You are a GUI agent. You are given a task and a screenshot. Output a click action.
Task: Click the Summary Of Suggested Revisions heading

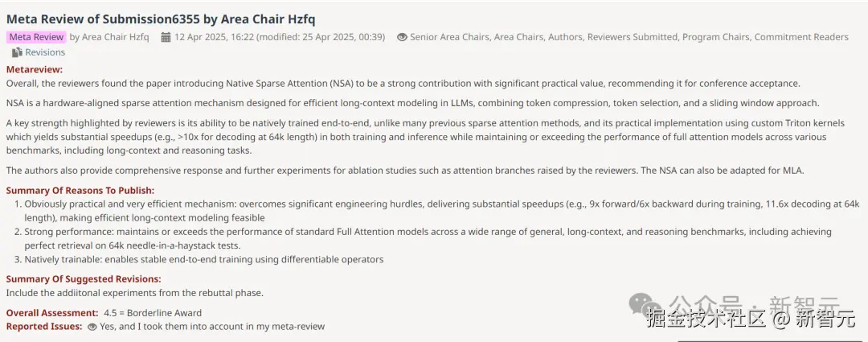pyautogui.click(x=83, y=279)
